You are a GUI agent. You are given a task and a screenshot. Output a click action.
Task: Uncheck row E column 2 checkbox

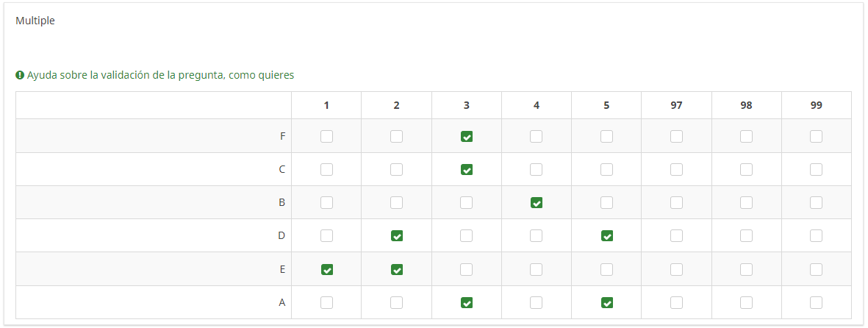[x=397, y=269]
